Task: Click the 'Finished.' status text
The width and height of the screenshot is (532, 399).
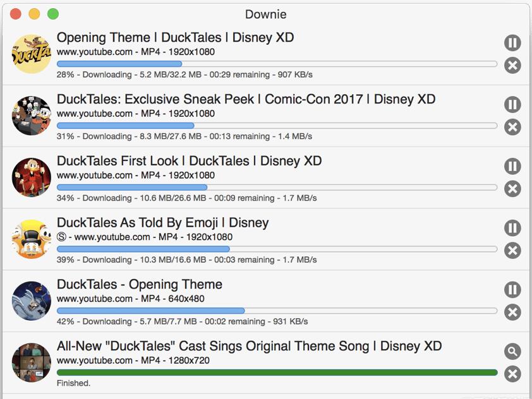Action: click(x=73, y=383)
